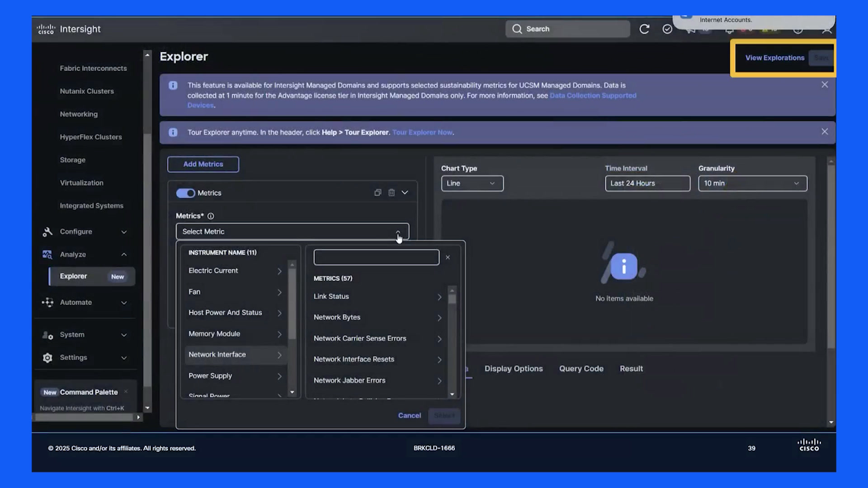This screenshot has height=488, width=868.
Task: Click the Automate icon in sidebar
Action: (x=47, y=302)
